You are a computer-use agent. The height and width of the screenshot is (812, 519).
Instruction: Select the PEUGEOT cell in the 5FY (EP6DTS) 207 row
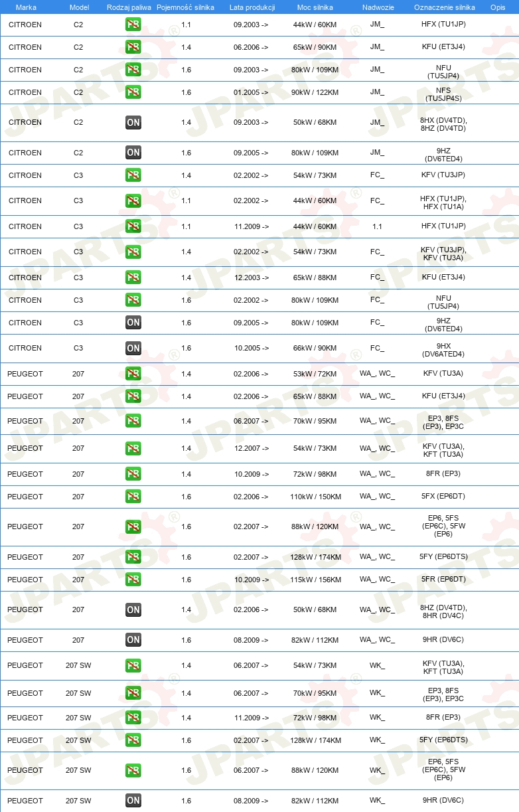point(25,557)
